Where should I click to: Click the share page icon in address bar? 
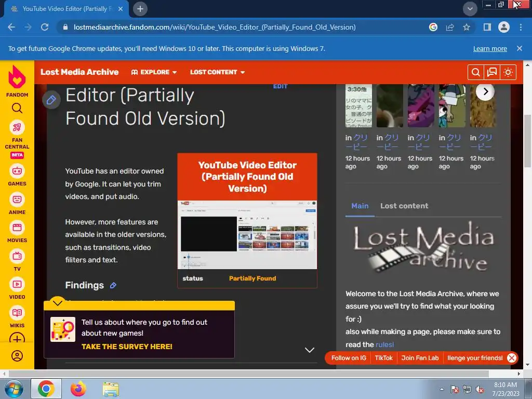pos(450,27)
